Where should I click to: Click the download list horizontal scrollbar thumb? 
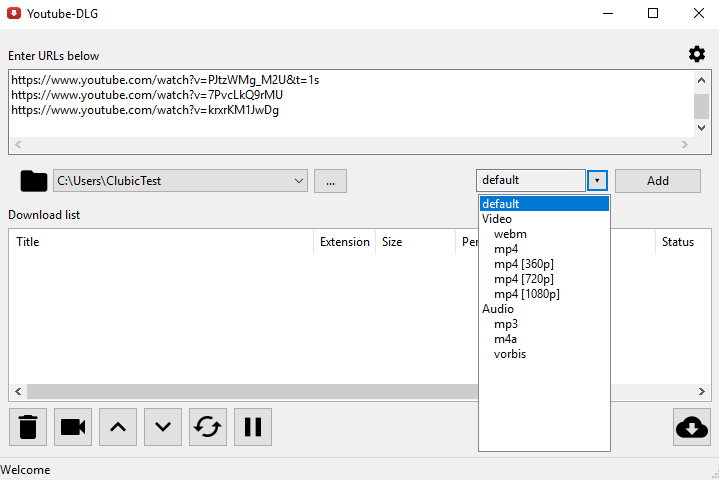click(x=252, y=392)
